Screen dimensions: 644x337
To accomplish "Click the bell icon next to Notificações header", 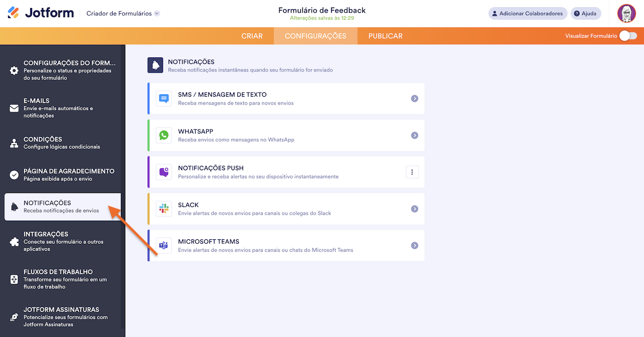I will click(x=155, y=64).
